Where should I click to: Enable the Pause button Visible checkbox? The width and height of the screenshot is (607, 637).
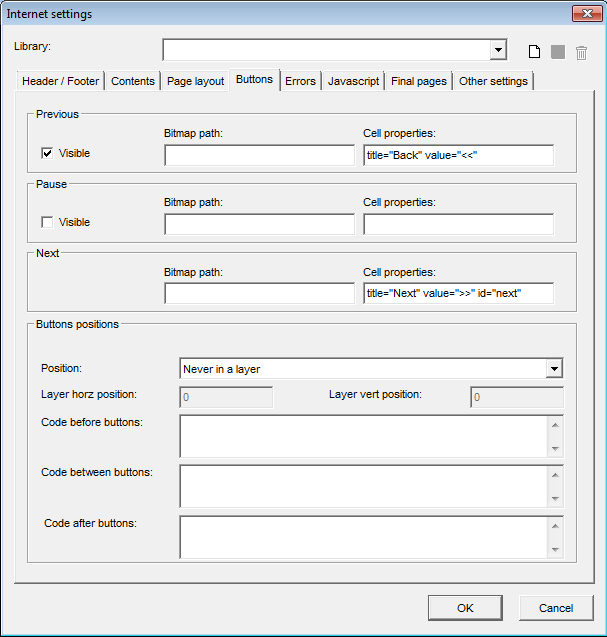pyautogui.click(x=47, y=222)
